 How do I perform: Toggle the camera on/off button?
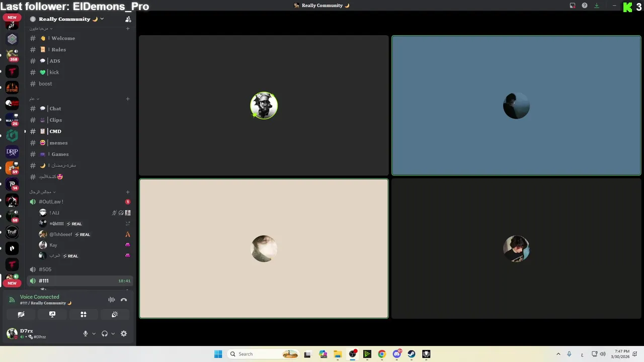21,314
